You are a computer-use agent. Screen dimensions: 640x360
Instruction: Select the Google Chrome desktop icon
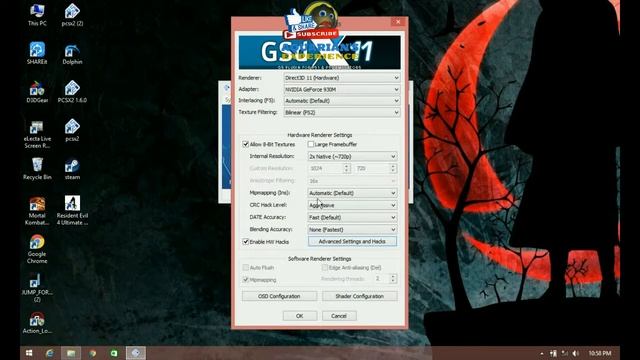click(37, 249)
